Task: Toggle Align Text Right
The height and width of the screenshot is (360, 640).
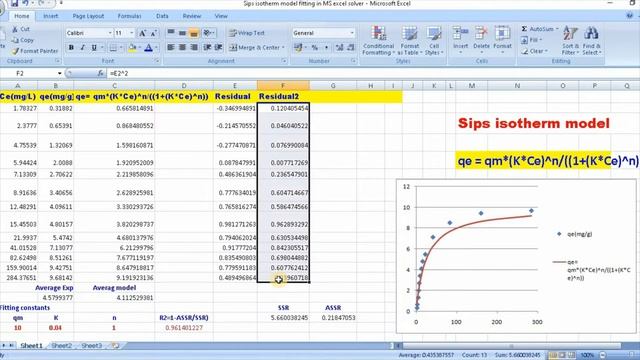Action: [194, 47]
